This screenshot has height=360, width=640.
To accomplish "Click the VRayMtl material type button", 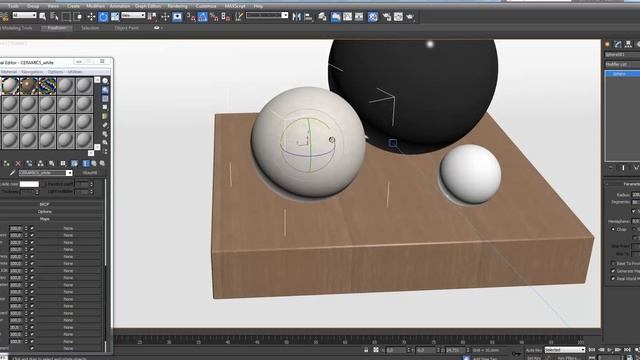I will tap(90, 173).
